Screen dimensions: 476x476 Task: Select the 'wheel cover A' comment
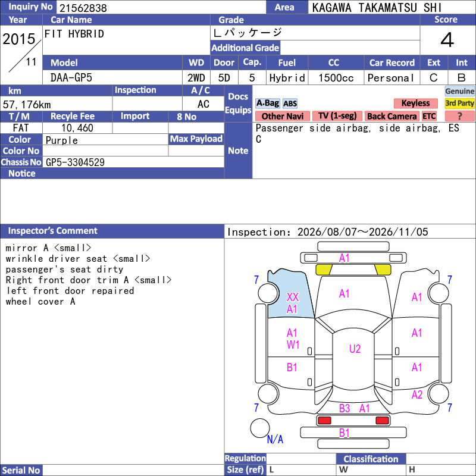40,302
